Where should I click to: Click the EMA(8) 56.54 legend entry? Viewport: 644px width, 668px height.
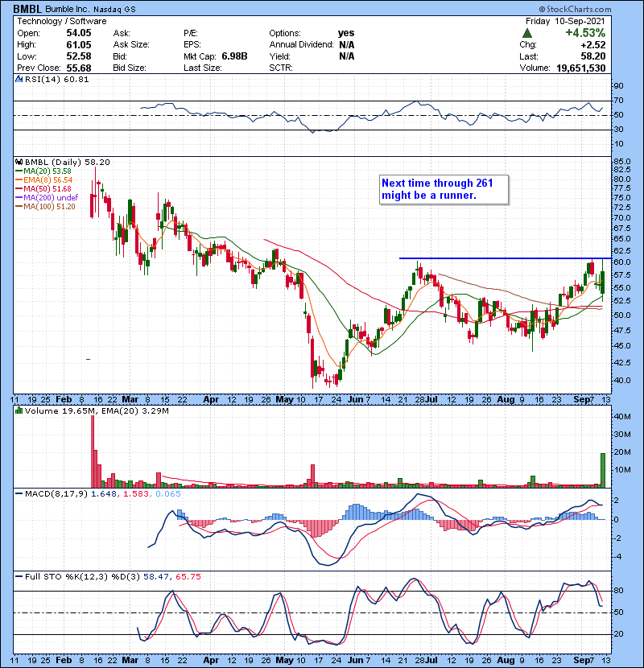click(44, 179)
